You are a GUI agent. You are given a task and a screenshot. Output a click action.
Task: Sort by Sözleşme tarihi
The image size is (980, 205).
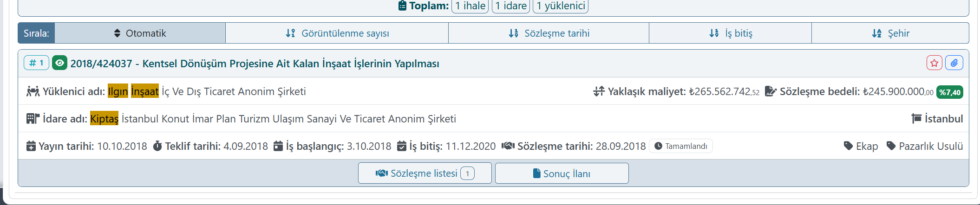(549, 33)
